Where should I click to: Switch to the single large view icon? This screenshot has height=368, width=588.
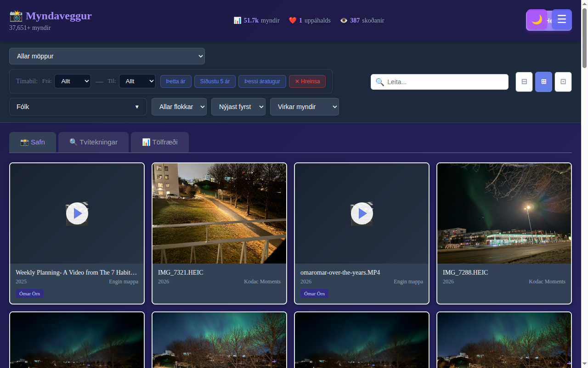pos(563,82)
